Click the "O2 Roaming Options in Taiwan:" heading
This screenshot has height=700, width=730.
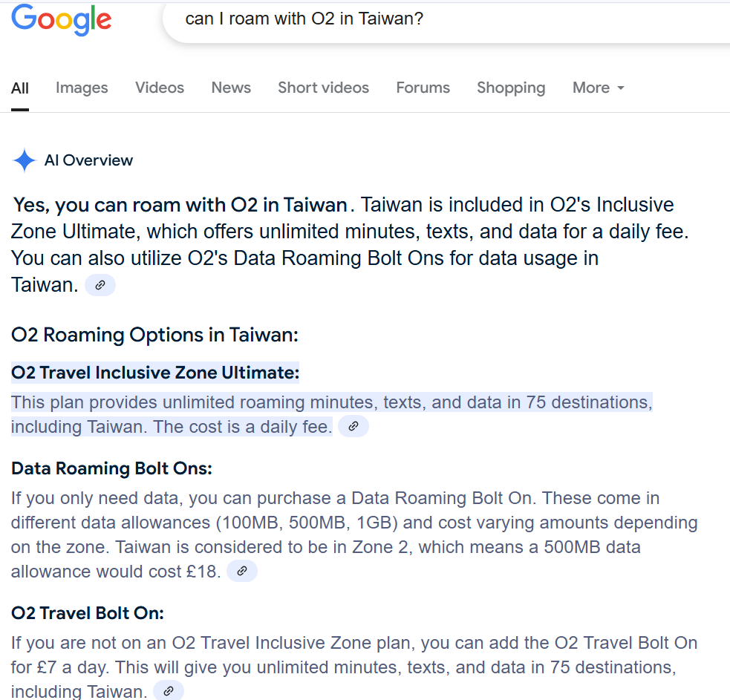tap(154, 335)
